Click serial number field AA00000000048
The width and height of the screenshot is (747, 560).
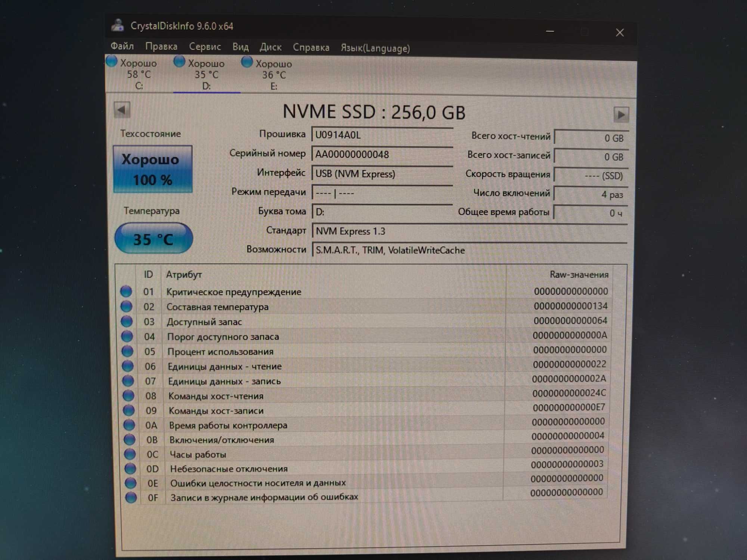click(x=382, y=154)
